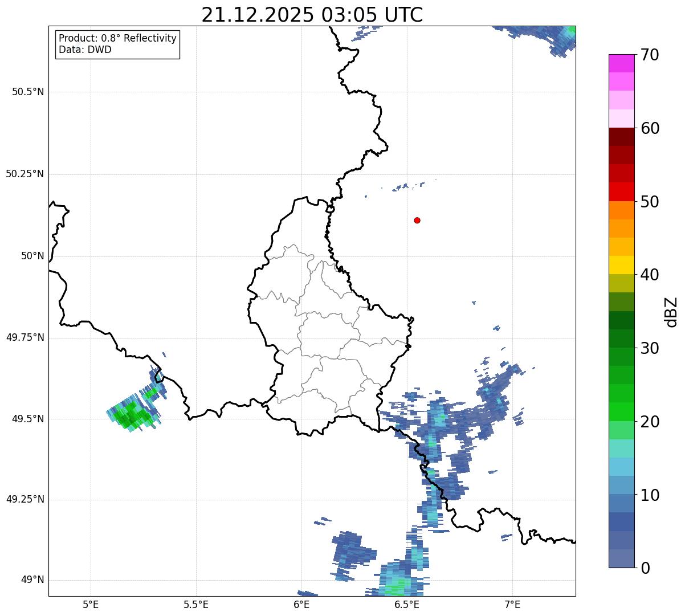Click the 5°E longitude label
Screen dimensions: 685x616
pos(91,604)
